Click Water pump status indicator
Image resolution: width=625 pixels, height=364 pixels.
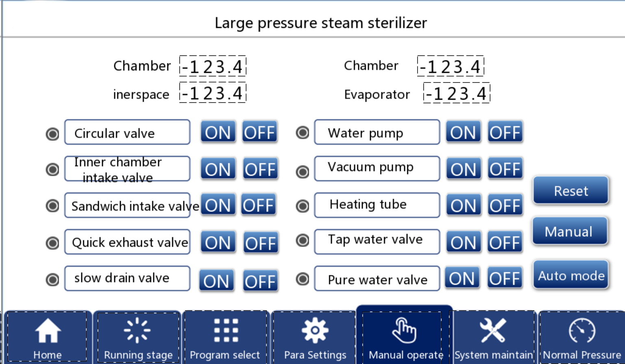[x=303, y=133]
